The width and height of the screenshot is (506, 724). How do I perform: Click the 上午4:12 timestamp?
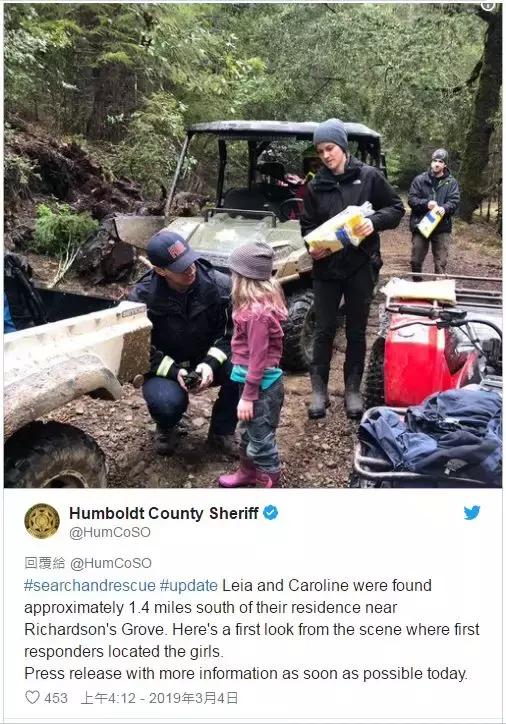click(x=108, y=698)
